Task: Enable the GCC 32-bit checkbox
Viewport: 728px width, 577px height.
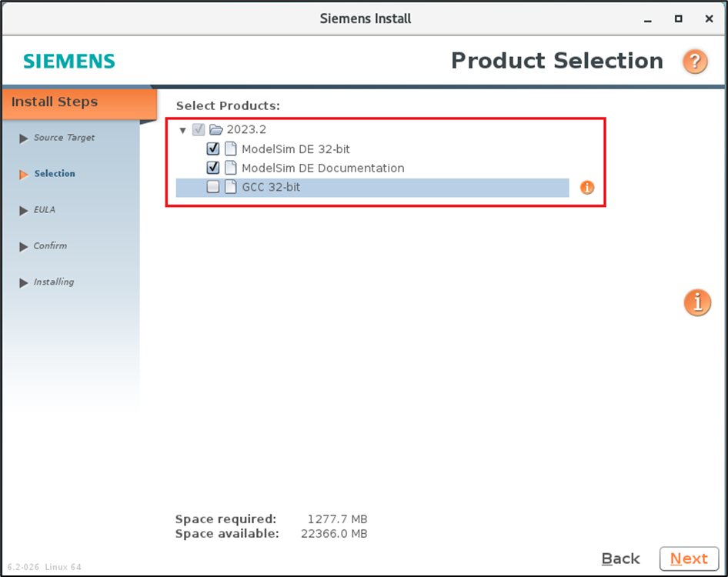Action: coord(212,187)
